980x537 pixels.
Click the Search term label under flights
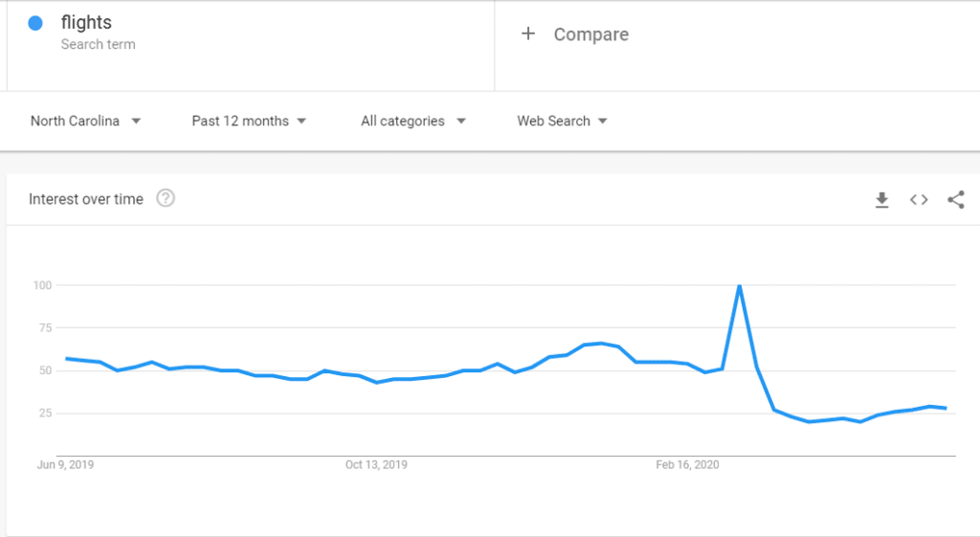tap(99, 44)
